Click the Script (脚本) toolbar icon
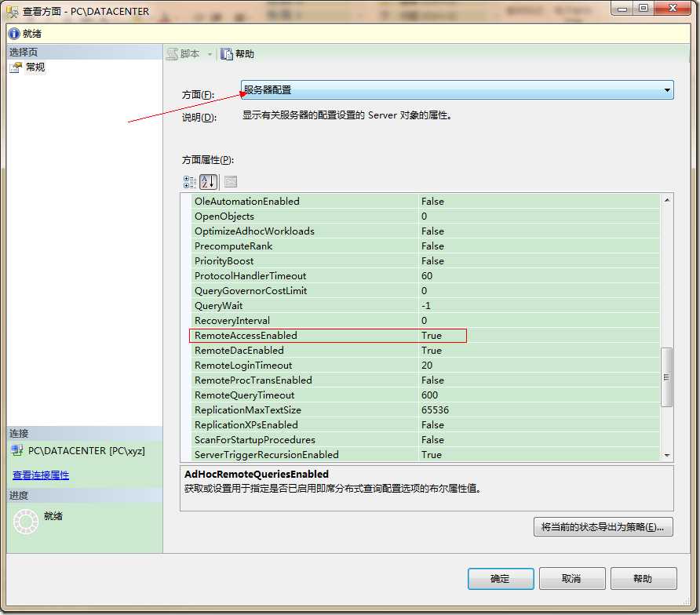 (173, 54)
